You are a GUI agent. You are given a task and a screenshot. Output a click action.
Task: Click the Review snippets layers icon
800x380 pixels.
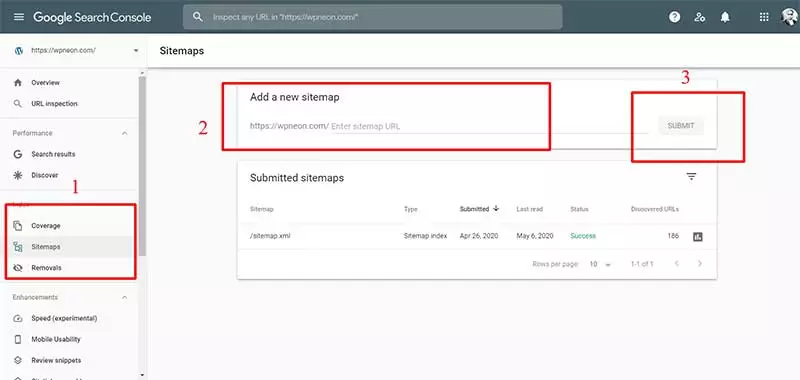[x=18, y=360]
